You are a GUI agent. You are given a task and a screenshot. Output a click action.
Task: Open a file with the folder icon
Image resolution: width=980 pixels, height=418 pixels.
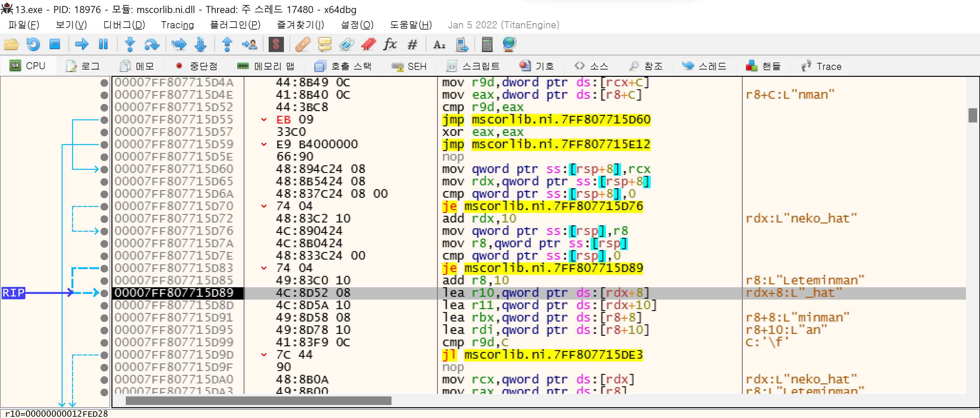pos(11,44)
